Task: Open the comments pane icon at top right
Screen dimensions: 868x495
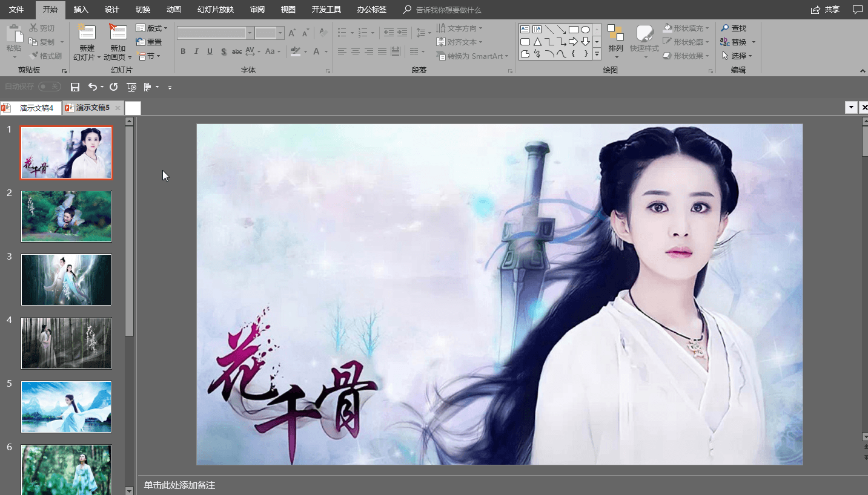Action: point(857,10)
